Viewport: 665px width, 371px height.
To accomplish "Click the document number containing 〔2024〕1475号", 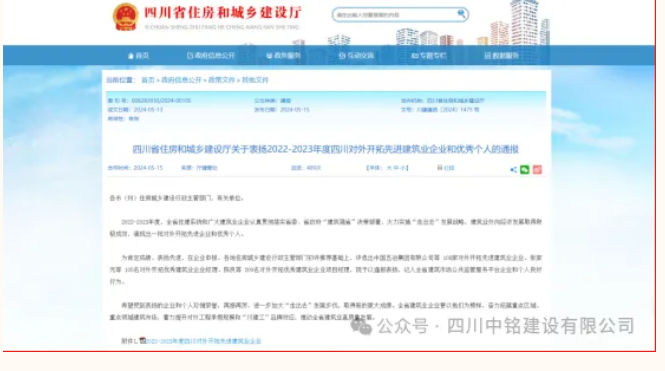I will pyautogui.click(x=447, y=109).
